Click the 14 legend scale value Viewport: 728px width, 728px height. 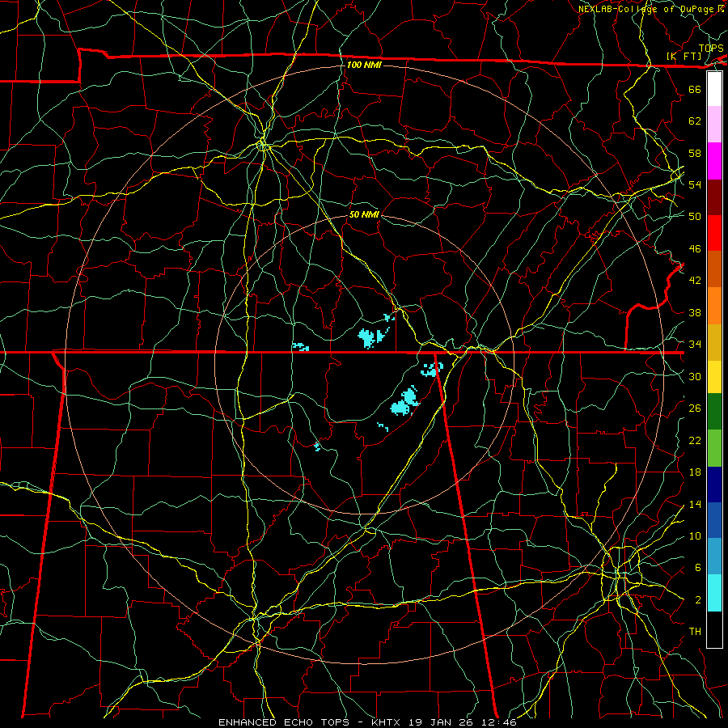pyautogui.click(x=695, y=504)
